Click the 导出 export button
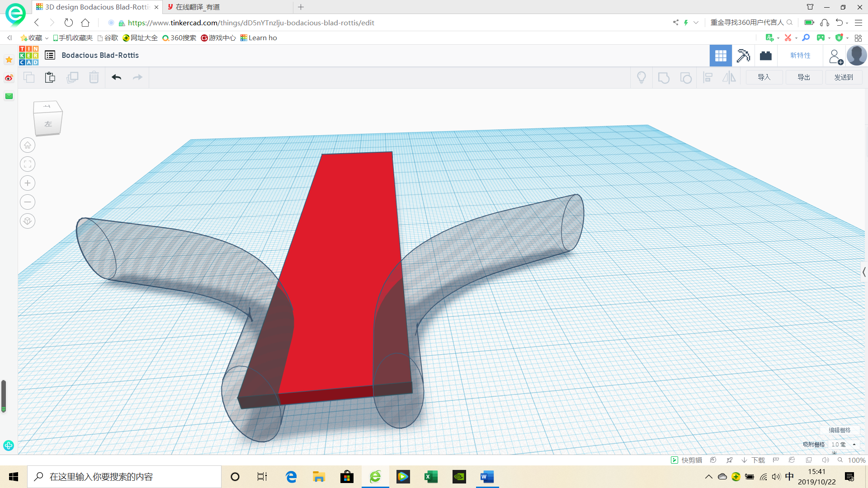The height and width of the screenshot is (488, 868). point(804,77)
